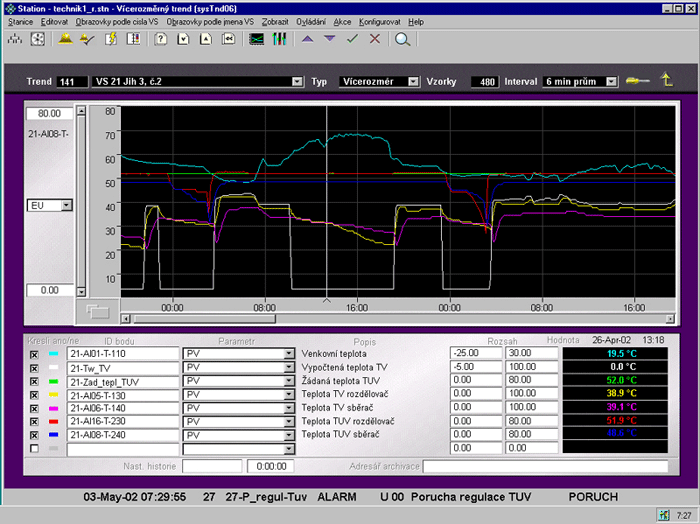
Task: Click the Vzorky samples count field
Action: 483,82
